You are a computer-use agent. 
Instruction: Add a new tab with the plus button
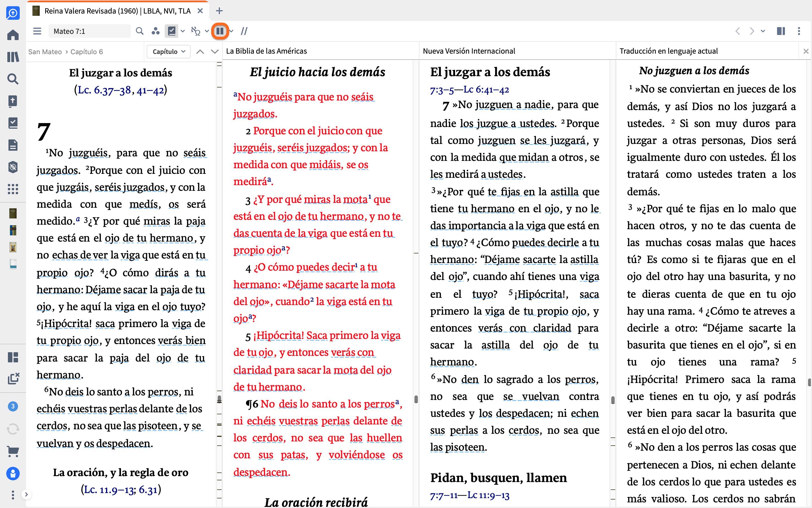[219, 11]
